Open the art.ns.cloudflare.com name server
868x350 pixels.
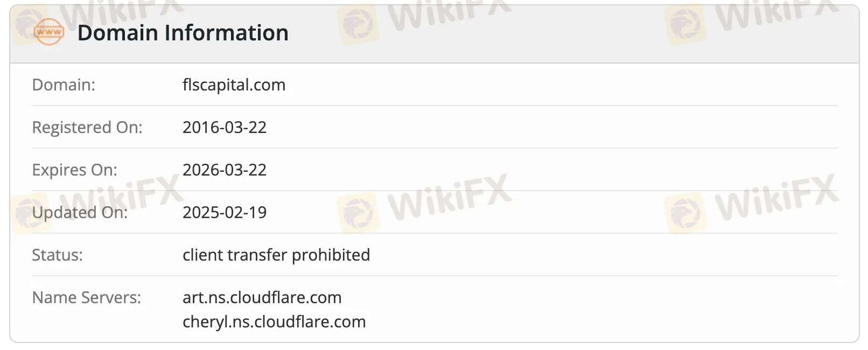262,297
